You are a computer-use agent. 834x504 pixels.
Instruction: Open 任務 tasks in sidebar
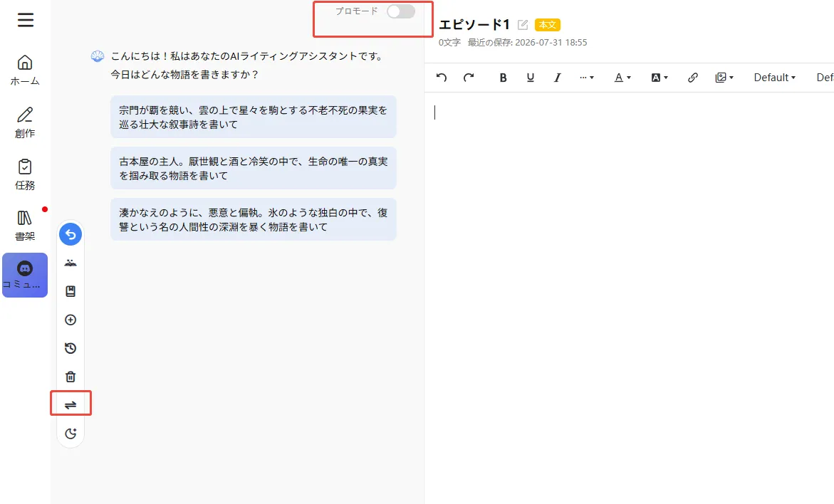pyautogui.click(x=24, y=174)
